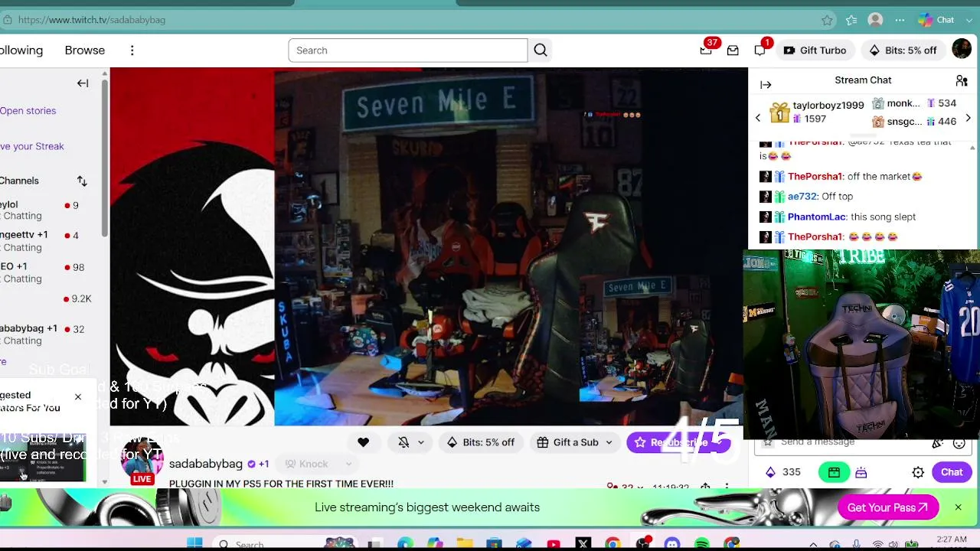Click the suggested creators video thumbnail
The height and width of the screenshot is (551, 980).
[x=43, y=458]
